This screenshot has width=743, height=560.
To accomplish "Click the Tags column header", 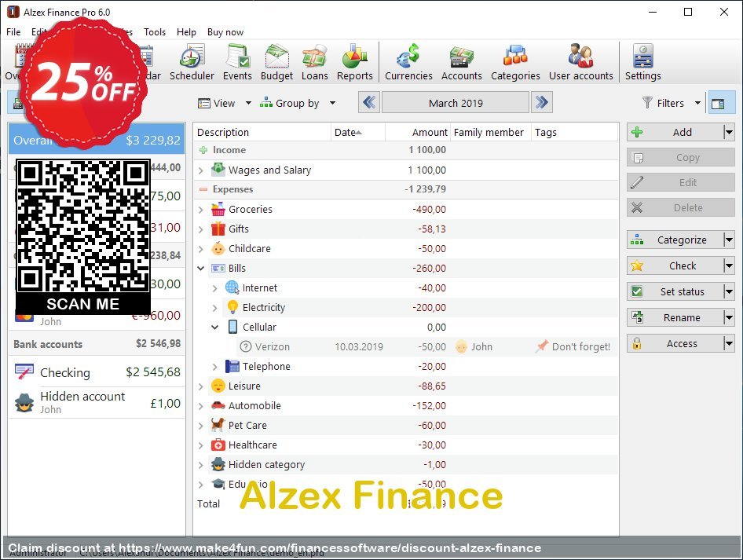I will click(574, 132).
